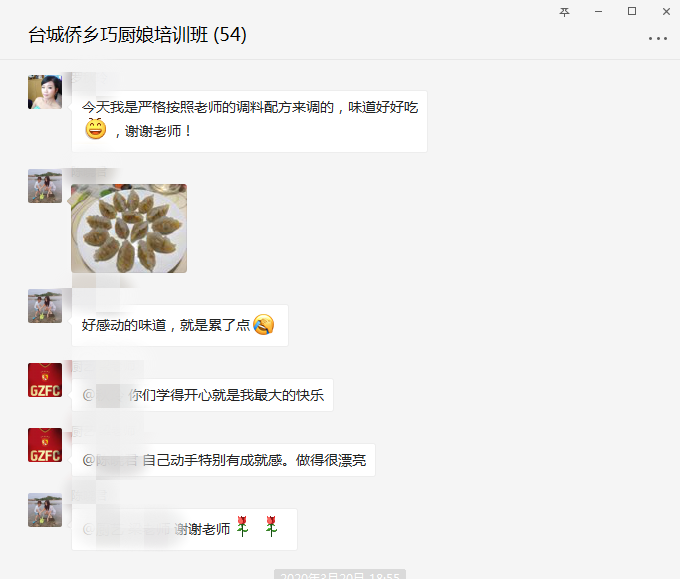680x579 pixels.
Task: Click the crying-laughing emoji in message
Action: [263, 324]
